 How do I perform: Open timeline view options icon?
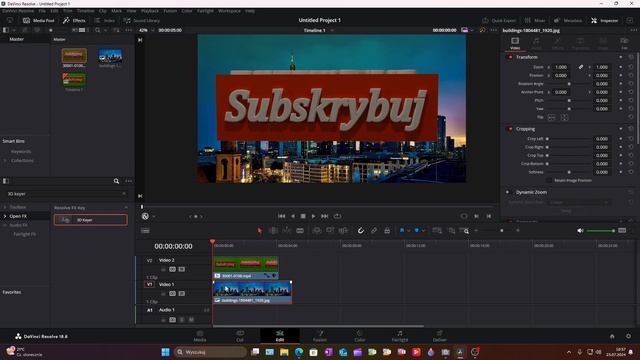coord(145,231)
